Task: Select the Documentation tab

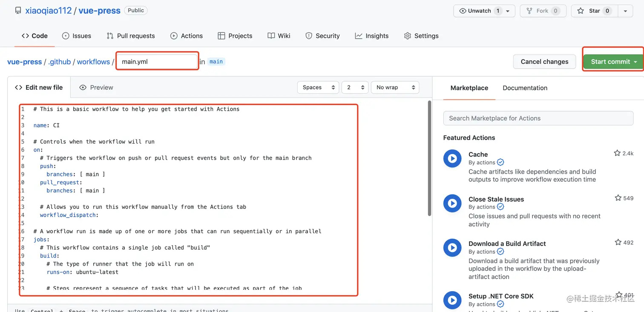Action: point(525,88)
